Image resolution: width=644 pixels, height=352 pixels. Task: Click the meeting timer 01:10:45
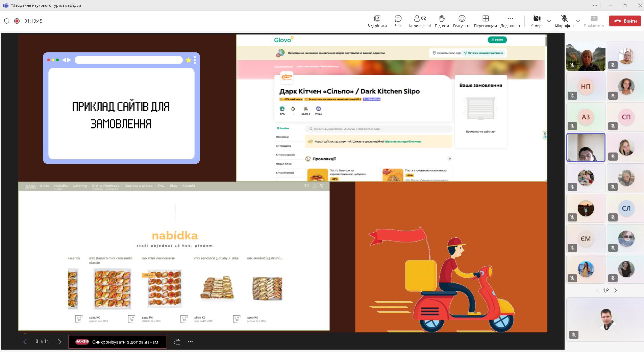(33, 21)
